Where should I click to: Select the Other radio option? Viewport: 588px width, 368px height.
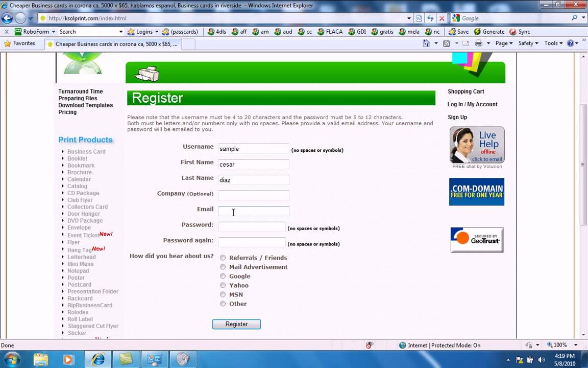[x=223, y=304]
